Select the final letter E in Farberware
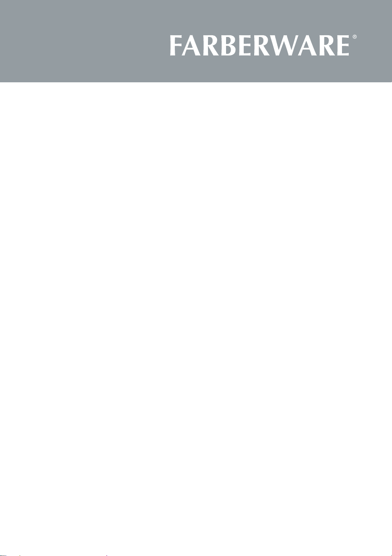This screenshot has height=556, width=392. click(343, 46)
